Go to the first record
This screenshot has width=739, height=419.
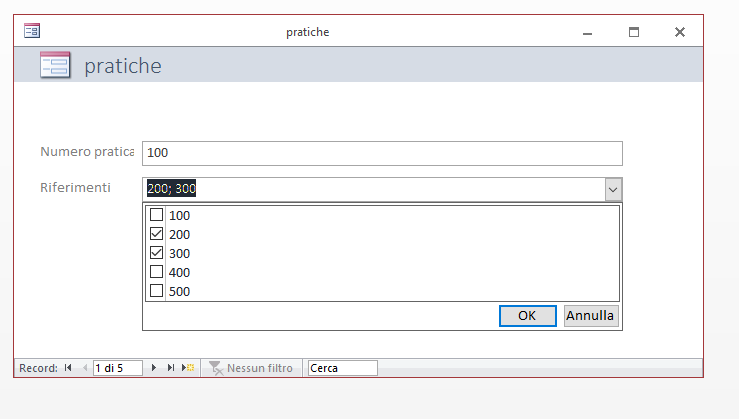68,368
